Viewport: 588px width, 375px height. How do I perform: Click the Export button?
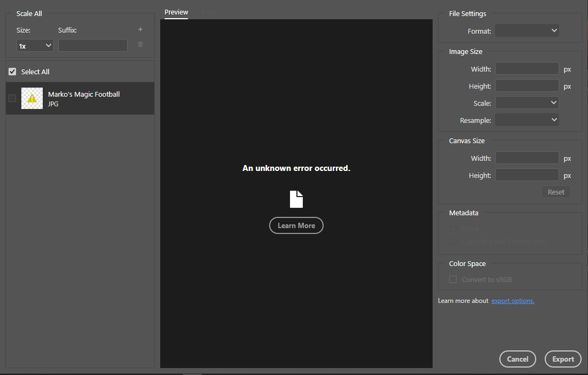pos(563,358)
